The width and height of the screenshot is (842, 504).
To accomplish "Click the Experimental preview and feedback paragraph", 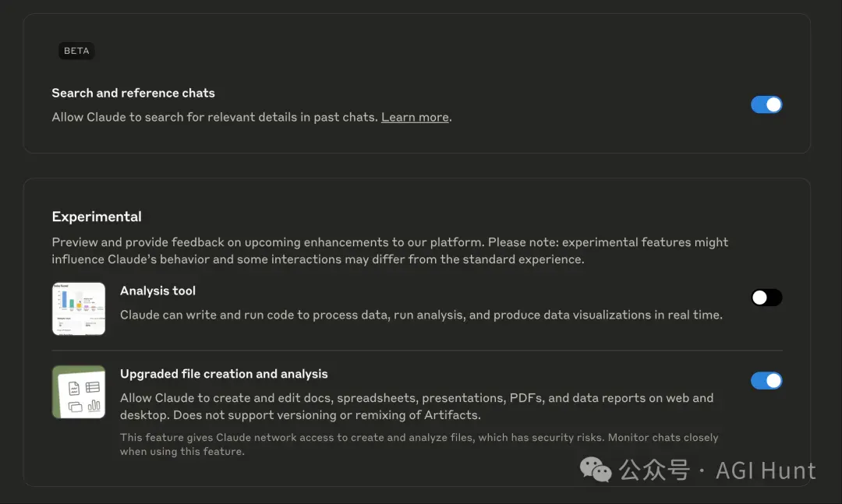I will pyautogui.click(x=390, y=251).
